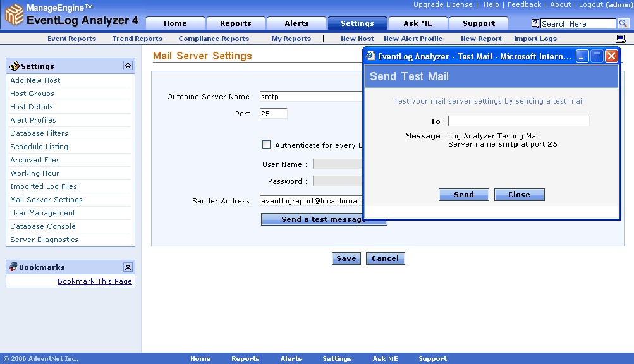Open the About link

(x=561, y=4)
